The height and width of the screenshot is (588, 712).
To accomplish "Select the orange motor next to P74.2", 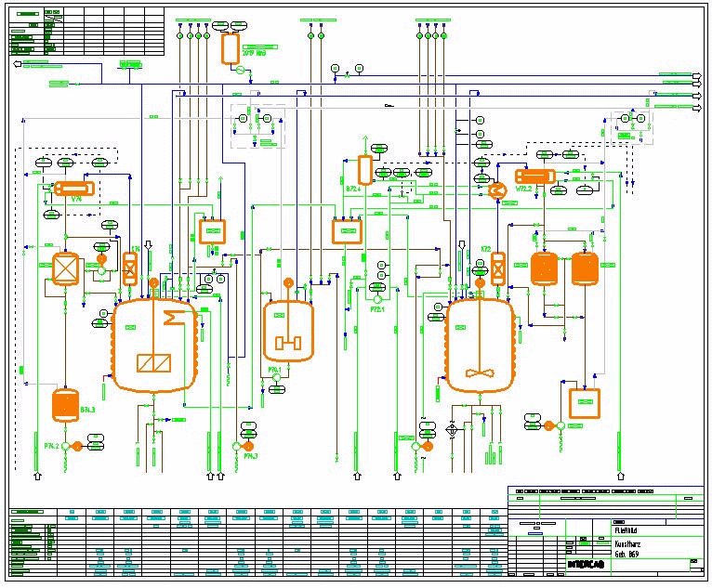I will [77, 447].
